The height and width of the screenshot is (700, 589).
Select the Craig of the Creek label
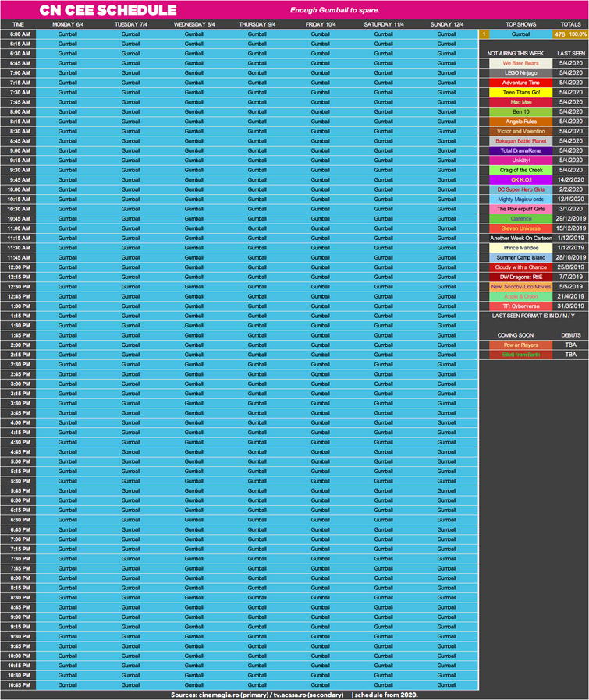tap(521, 170)
